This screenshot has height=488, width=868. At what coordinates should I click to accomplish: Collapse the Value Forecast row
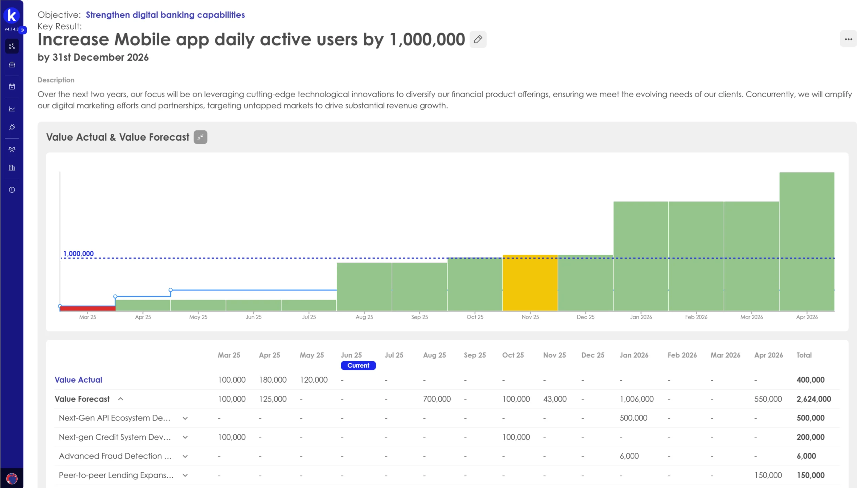coord(121,399)
